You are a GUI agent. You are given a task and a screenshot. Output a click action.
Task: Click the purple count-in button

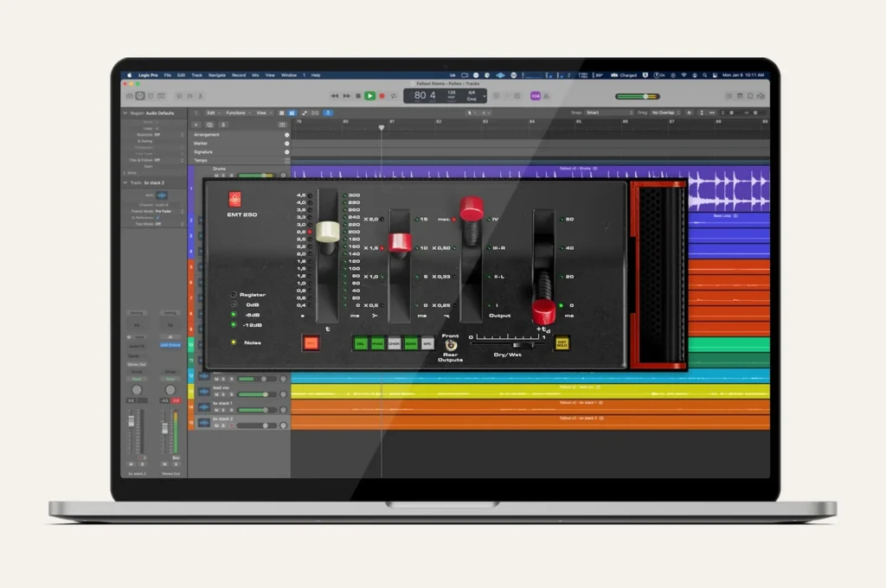pos(535,96)
